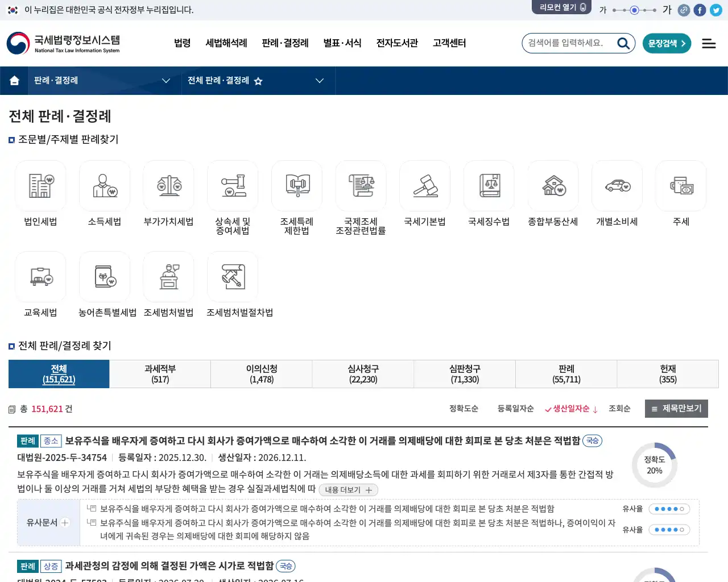Go to home via house icon
Viewport: 728px width, 582px height.
tap(14, 81)
